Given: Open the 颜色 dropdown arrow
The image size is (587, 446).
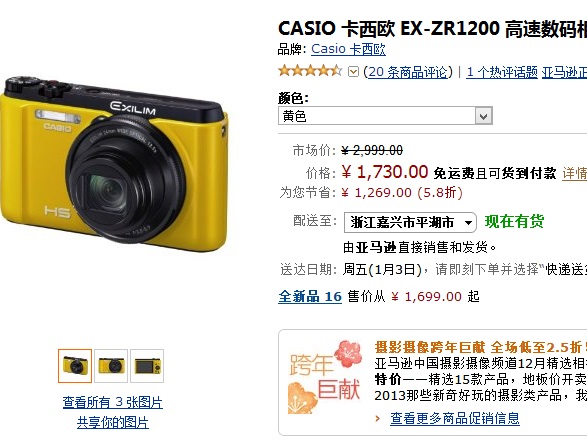Looking at the screenshot, I should tap(483, 116).
